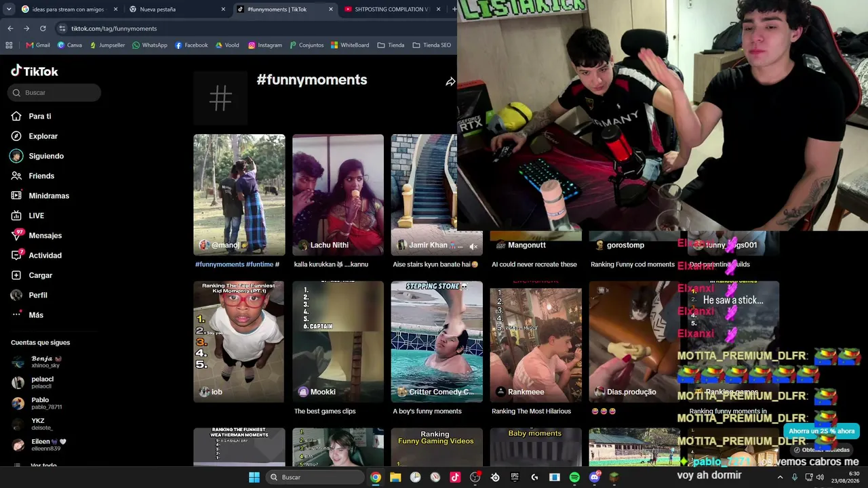Open the Rankmeee ranking video
Viewport: 868px width, 488px height.
coord(536,342)
